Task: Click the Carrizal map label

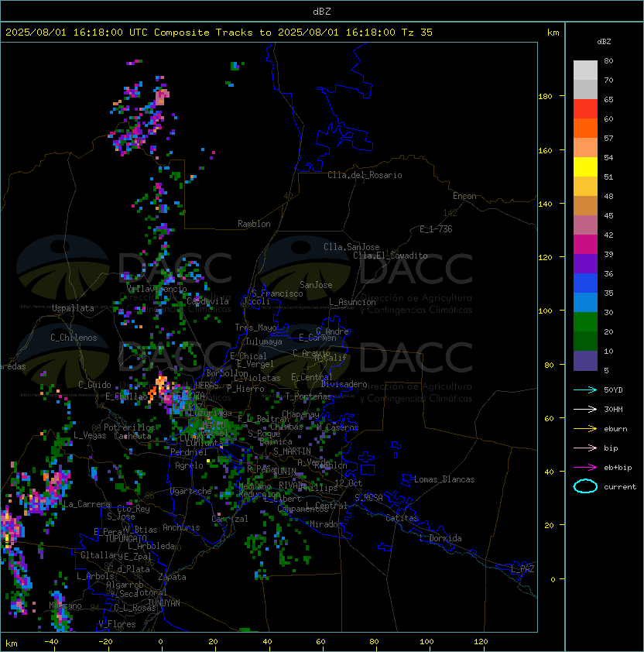Action: pos(230,519)
